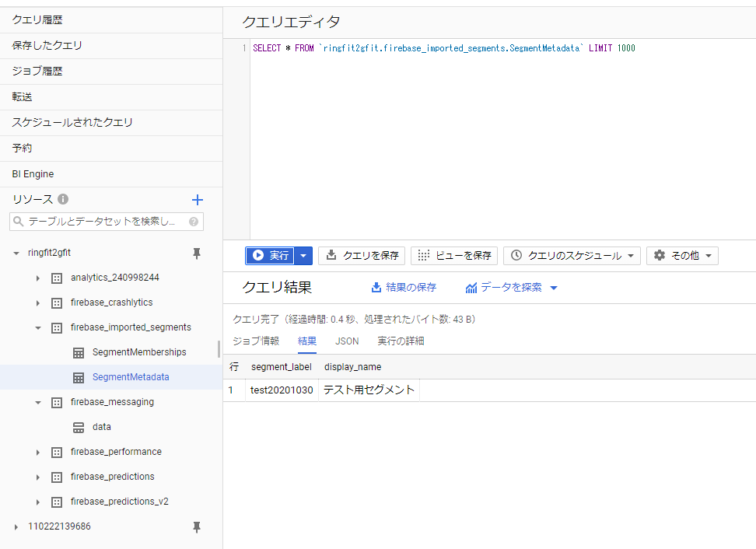Open ジョブ履歴 in the sidebar
The image size is (756, 549).
[111, 72]
